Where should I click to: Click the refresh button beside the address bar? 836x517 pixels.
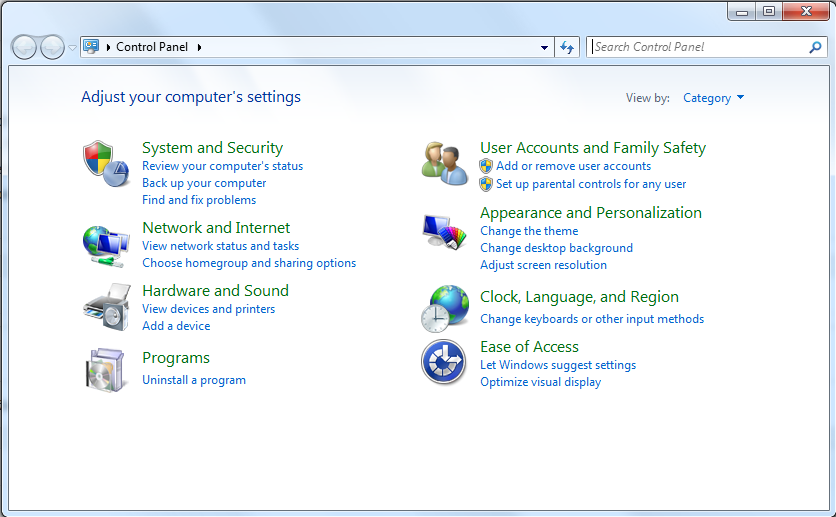567,47
